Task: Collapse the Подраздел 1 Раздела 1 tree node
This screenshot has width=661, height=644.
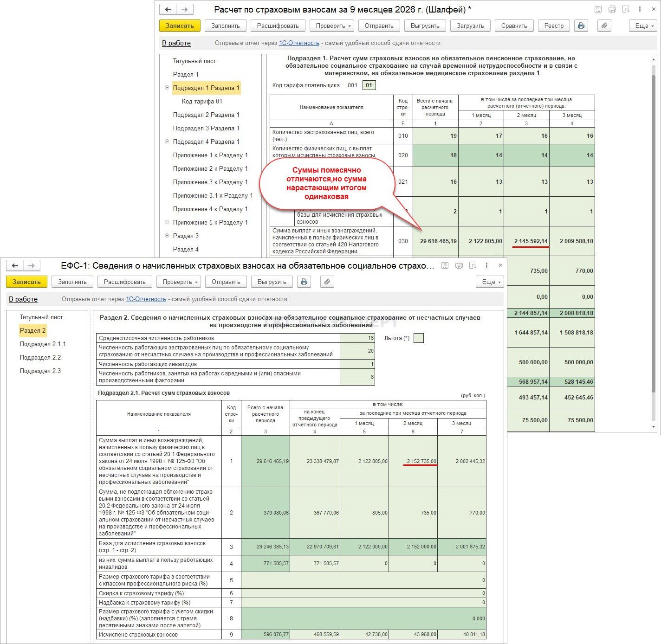Action: (167, 88)
